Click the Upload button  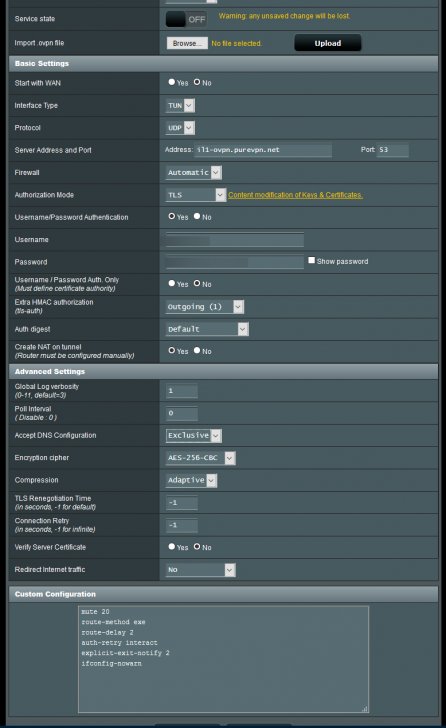pyautogui.click(x=328, y=43)
